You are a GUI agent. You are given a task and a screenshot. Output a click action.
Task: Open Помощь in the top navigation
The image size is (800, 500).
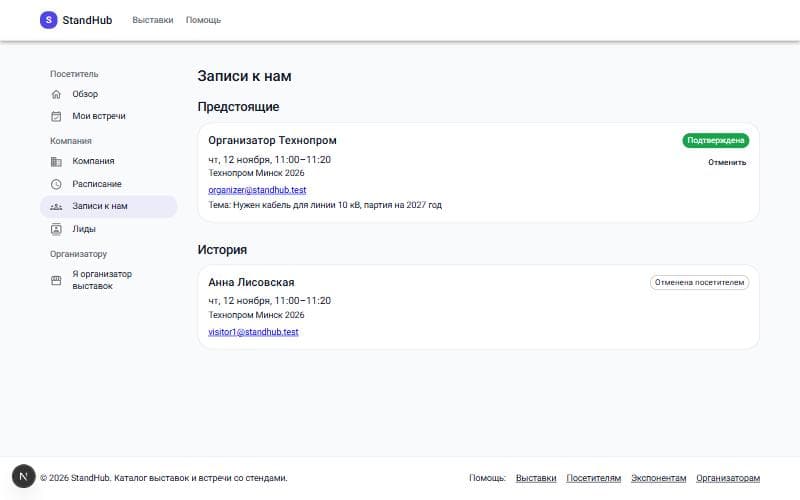point(203,20)
